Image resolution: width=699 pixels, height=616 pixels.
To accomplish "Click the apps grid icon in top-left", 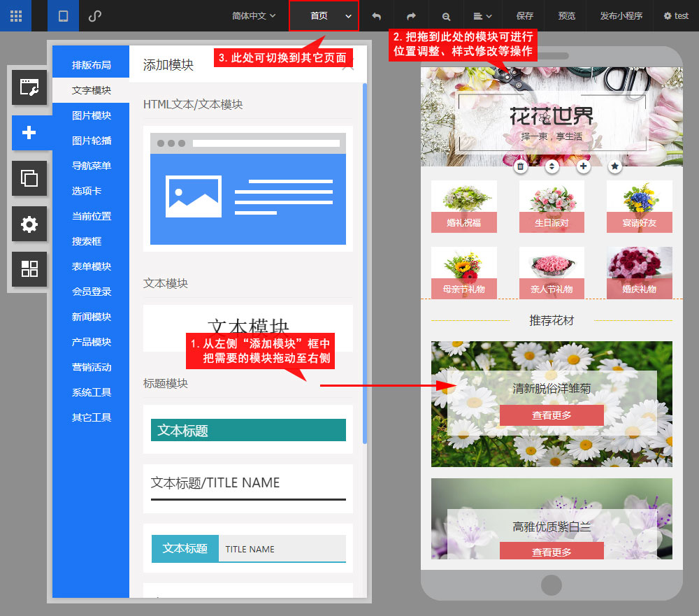I will tap(15, 15).
